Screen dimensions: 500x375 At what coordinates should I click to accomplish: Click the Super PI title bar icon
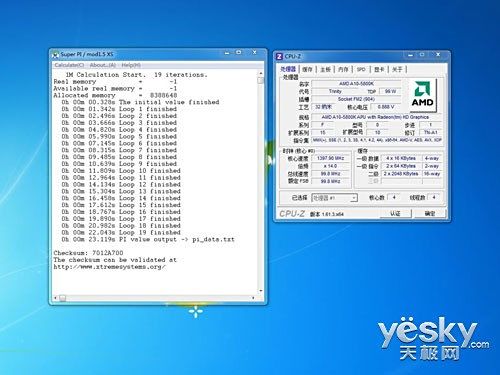click(56, 54)
